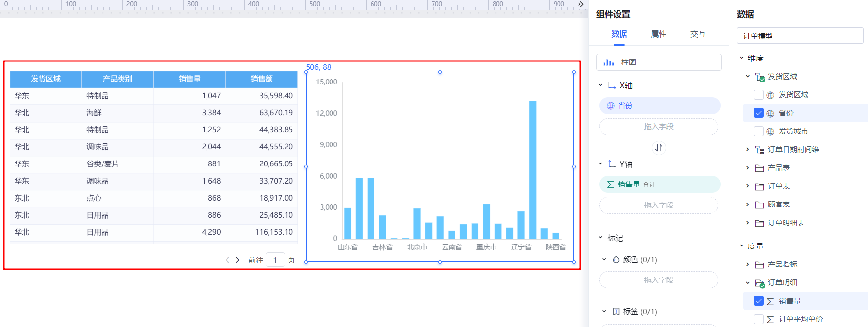Click the 山东省 bar in the chart
Viewport: 868px width, 327px height.
pos(348,224)
